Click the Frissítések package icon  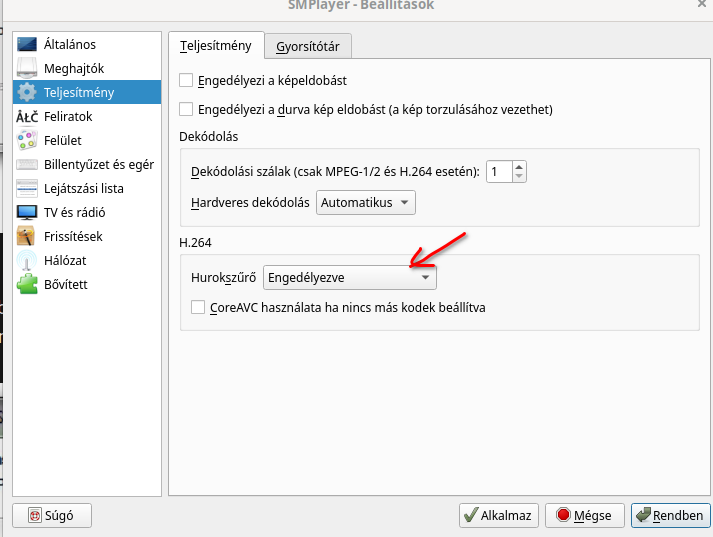tap(27, 236)
